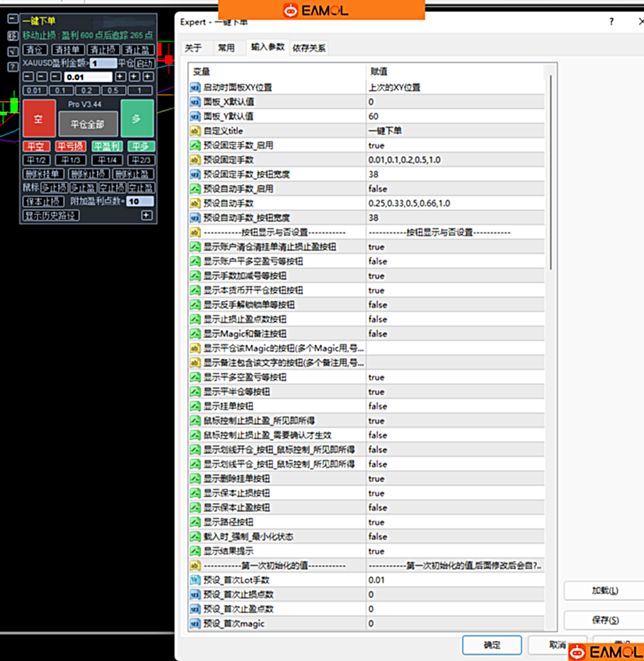644x661 pixels.
Task: Confirm settings with 确定 button
Action: point(492,645)
